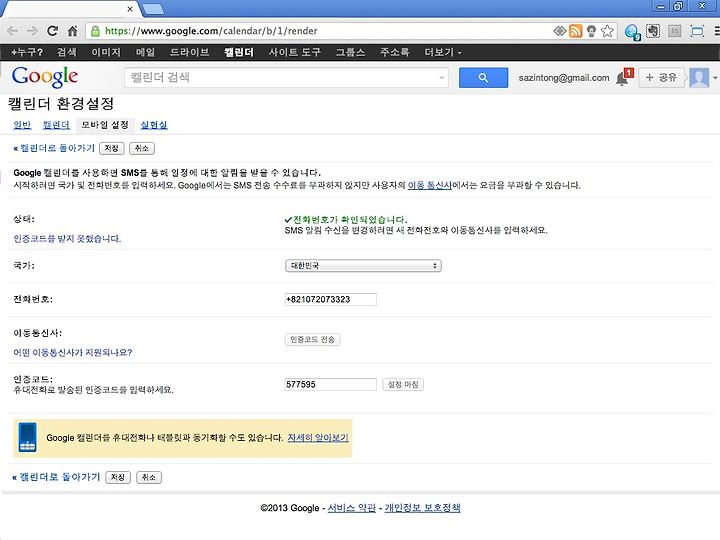Screen dimensions: 720x540
Task: Select 캘린더 in the Google bar
Action: pos(239,52)
